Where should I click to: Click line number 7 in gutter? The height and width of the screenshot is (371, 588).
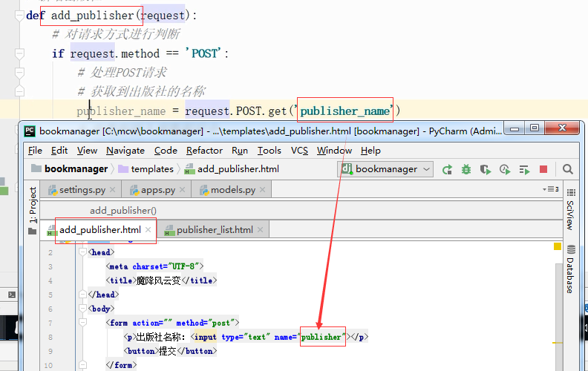50,323
